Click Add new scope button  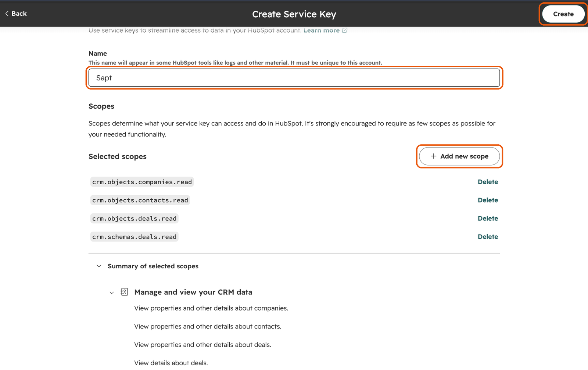point(459,156)
